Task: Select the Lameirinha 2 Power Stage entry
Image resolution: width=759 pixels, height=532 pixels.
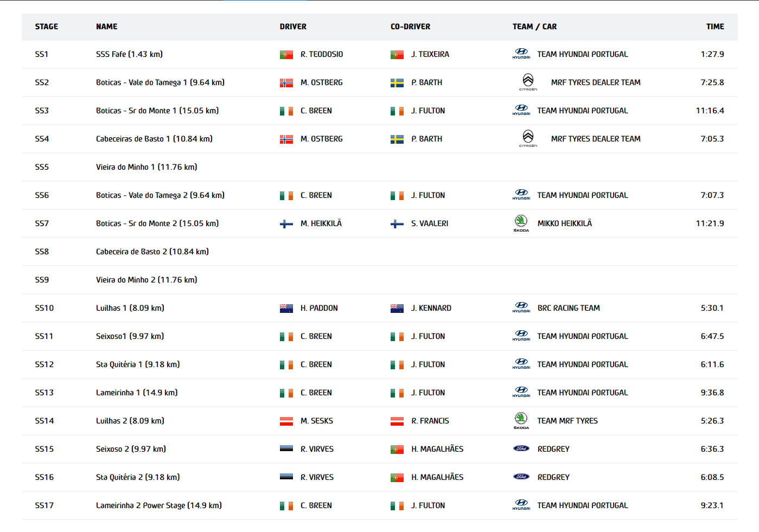Action: click(x=158, y=505)
